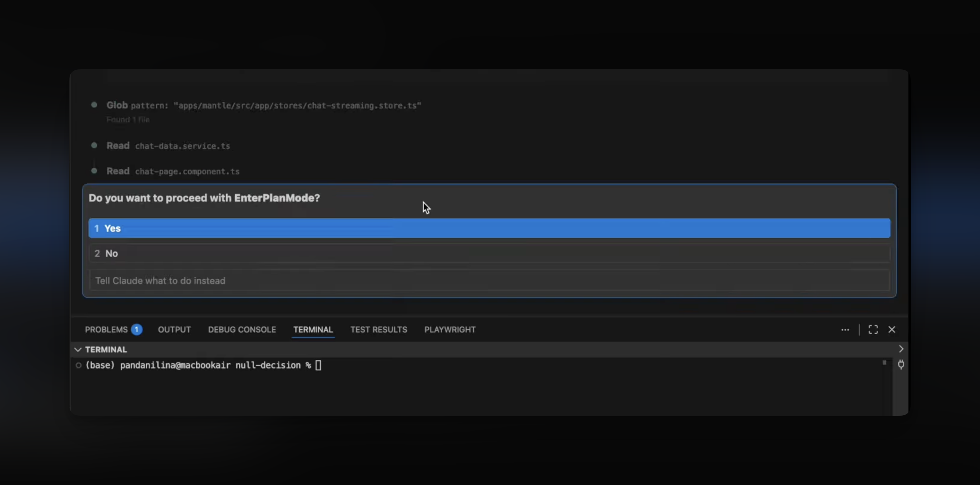Show the Test Results tab
980x485 pixels.
click(x=379, y=330)
